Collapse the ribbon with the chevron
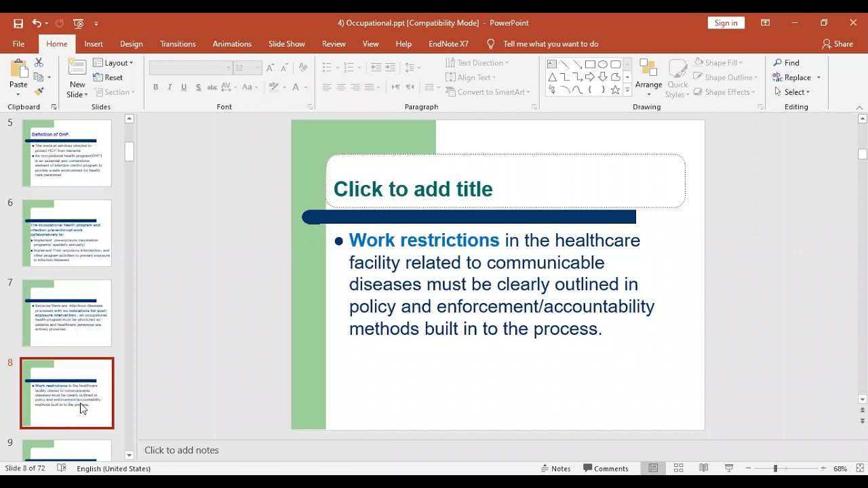 point(859,107)
